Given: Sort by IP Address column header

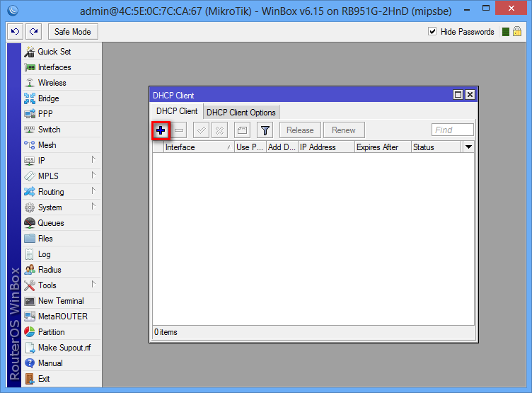Looking at the screenshot, I should [x=326, y=147].
